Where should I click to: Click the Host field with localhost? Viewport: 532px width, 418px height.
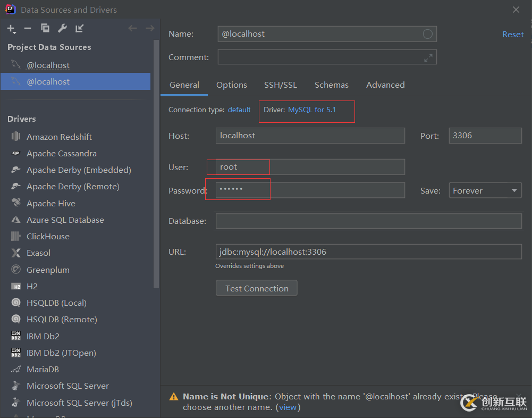pyautogui.click(x=310, y=136)
